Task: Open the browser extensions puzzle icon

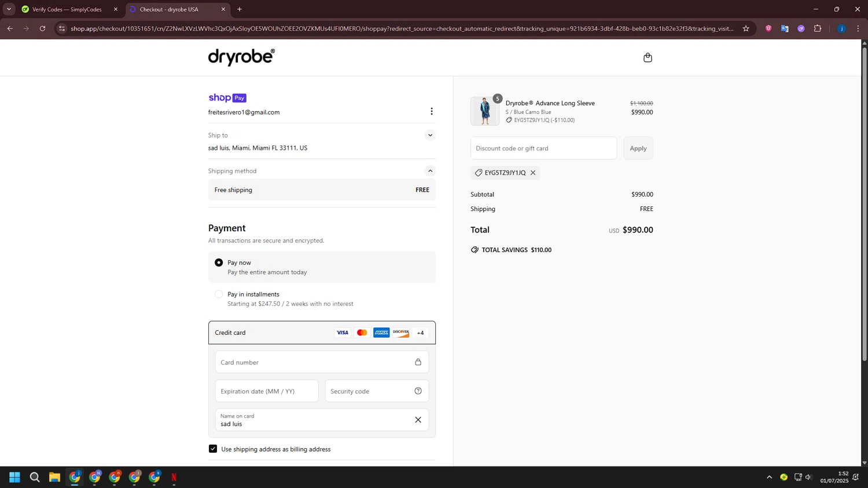Action: 818,28
